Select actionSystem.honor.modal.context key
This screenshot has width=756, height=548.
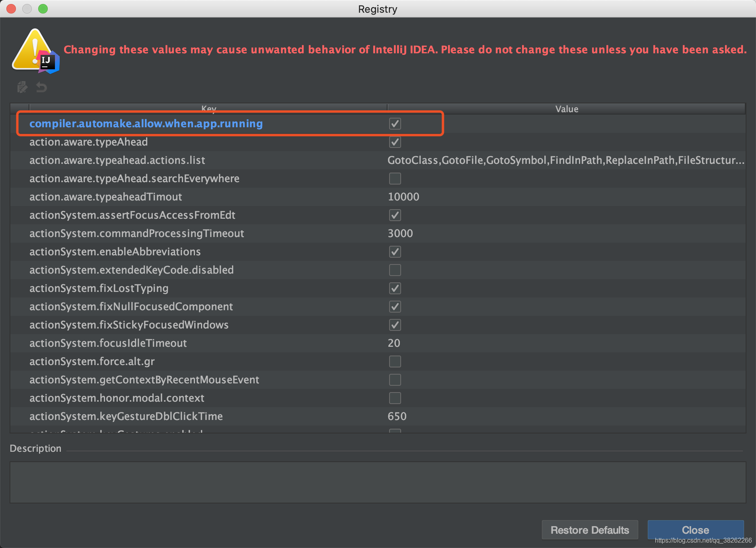tap(117, 398)
